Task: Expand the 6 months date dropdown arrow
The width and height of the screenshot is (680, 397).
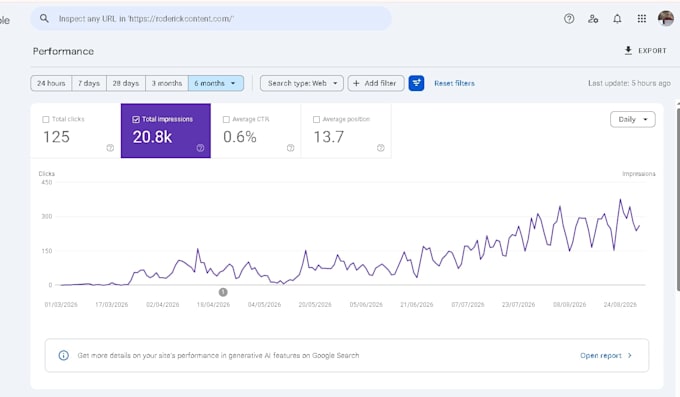Action: pos(233,83)
